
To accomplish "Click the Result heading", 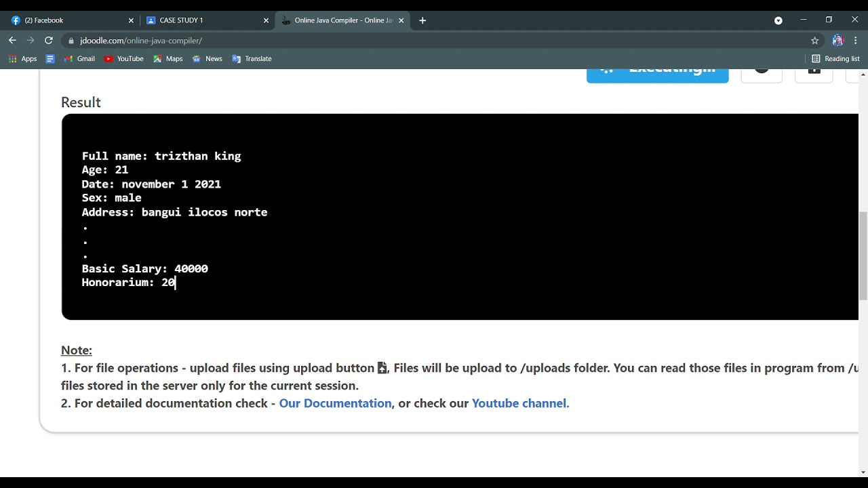I will 81,102.
